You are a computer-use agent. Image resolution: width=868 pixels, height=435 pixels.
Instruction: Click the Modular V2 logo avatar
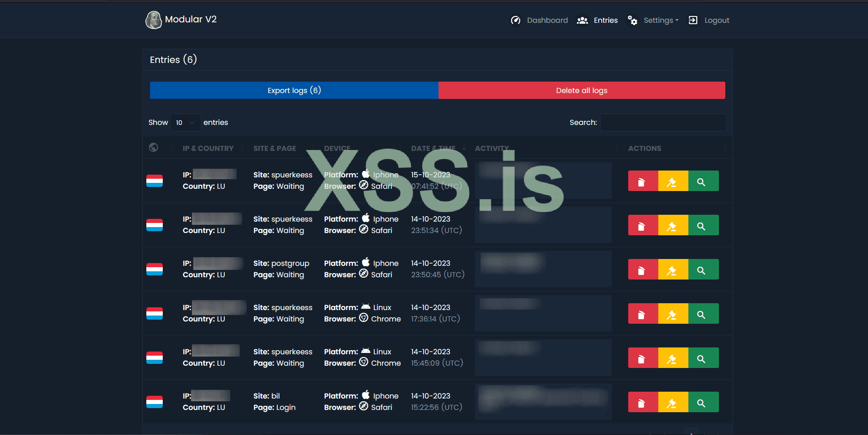point(154,20)
